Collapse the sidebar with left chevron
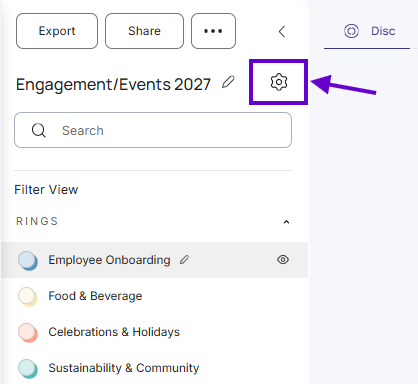This screenshot has width=418, height=384. [282, 31]
